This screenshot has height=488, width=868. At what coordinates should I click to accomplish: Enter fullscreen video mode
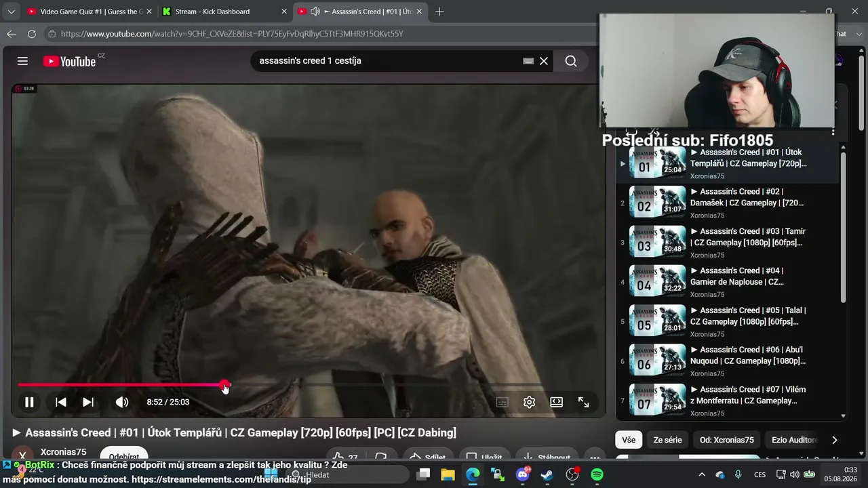click(584, 402)
